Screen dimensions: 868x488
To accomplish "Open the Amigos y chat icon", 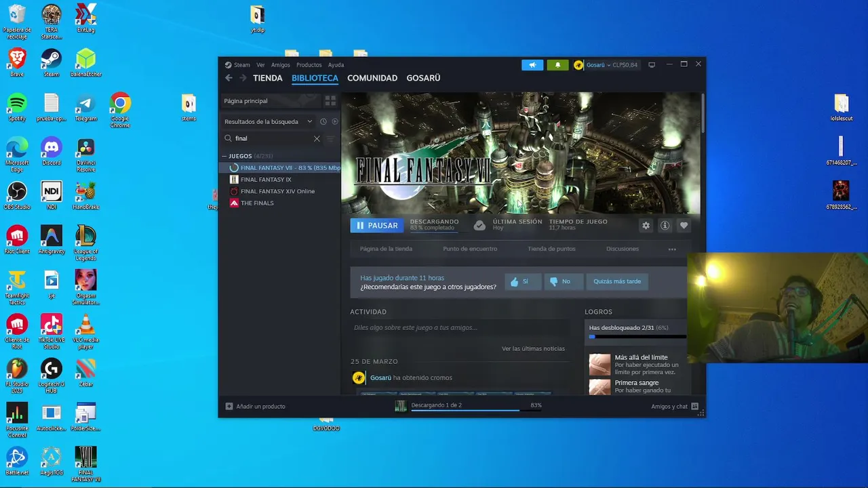I will (694, 407).
